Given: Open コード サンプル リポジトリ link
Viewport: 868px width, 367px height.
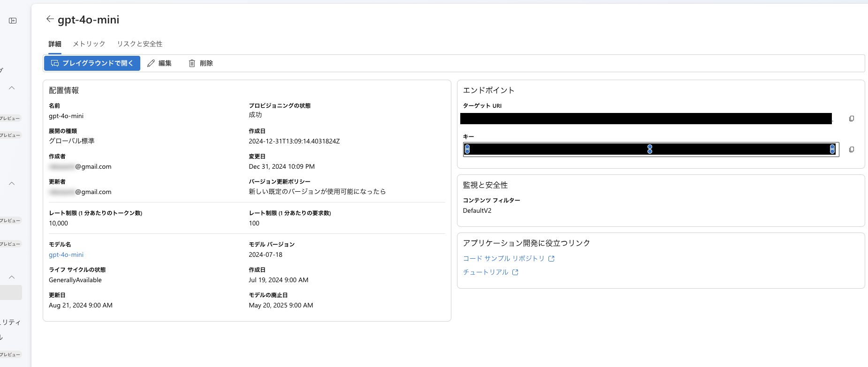Looking at the screenshot, I should [503, 259].
